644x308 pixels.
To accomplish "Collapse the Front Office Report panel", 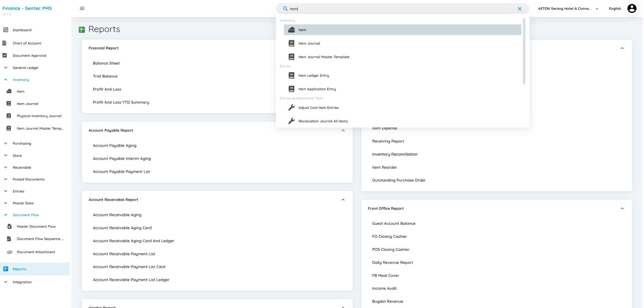I will (622, 208).
